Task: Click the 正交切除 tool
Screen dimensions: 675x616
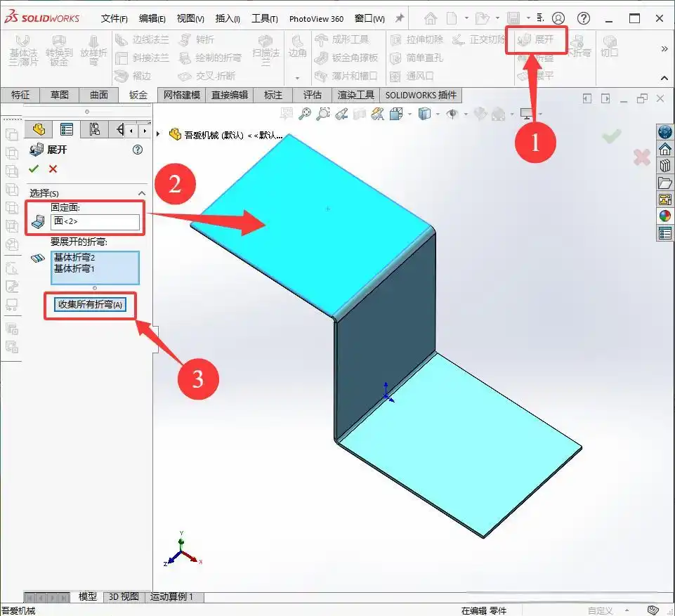Action: point(478,39)
